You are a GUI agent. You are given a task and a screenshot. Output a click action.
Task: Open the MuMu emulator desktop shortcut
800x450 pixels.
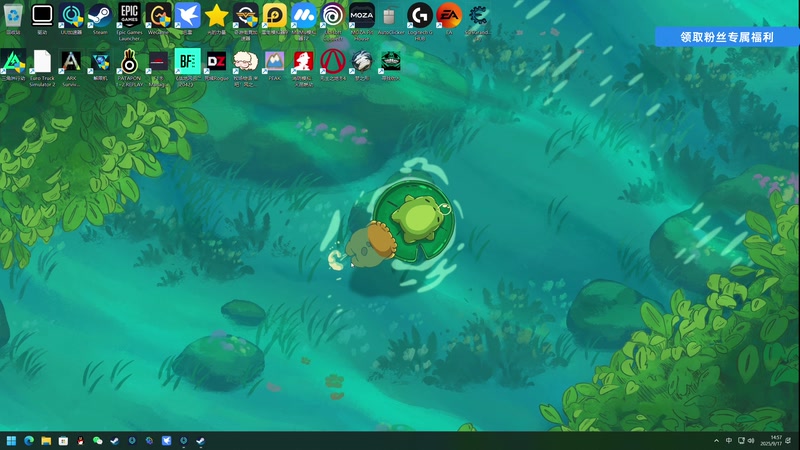pos(304,21)
